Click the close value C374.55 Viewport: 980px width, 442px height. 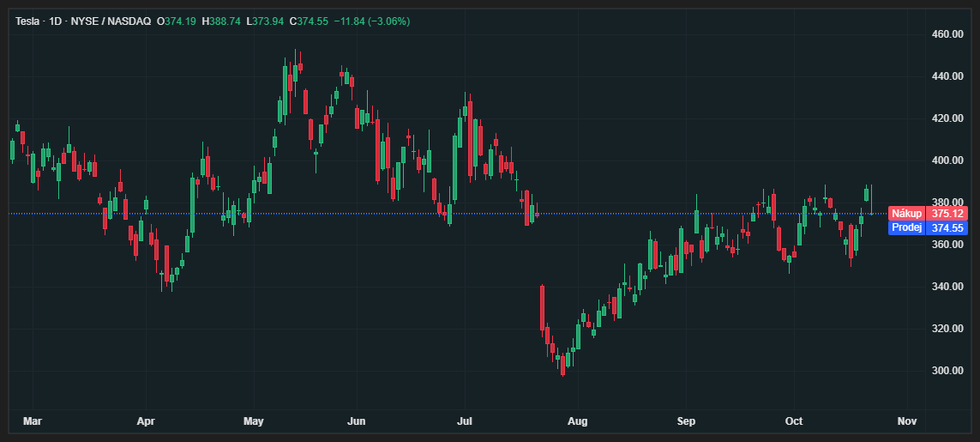pyautogui.click(x=309, y=21)
